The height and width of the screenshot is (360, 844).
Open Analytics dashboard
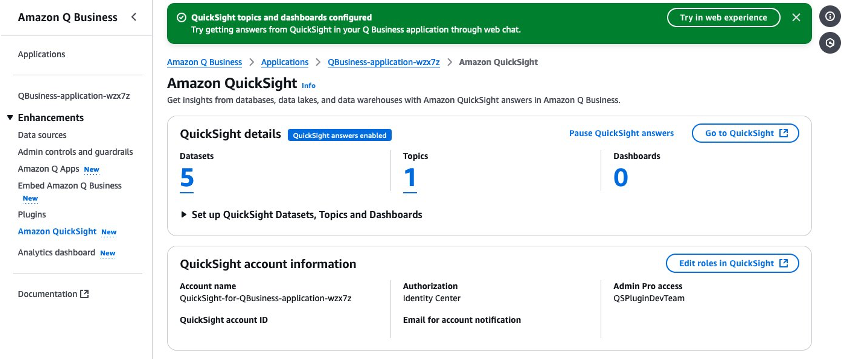coord(57,252)
